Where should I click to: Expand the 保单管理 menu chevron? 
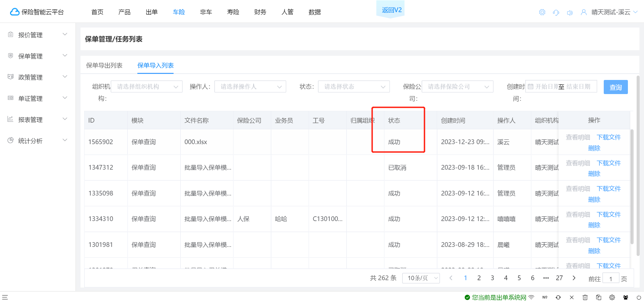point(65,55)
